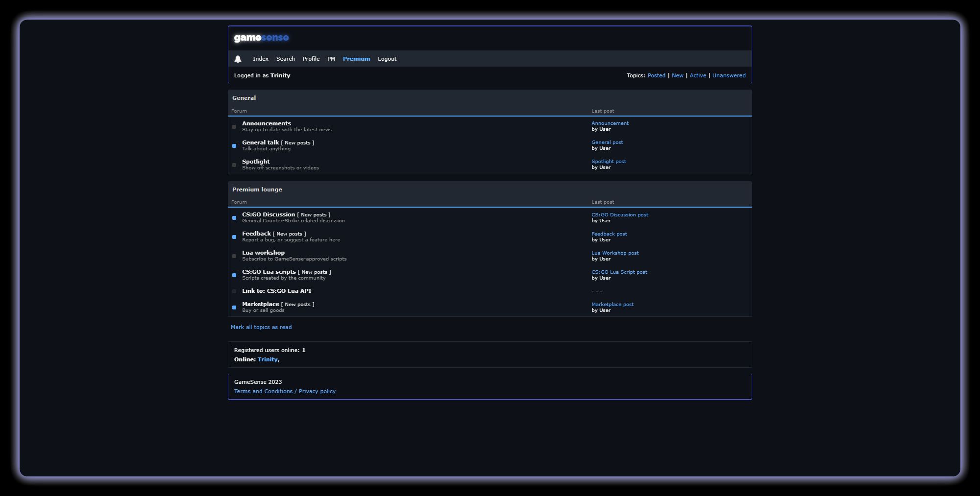Click the Feedback forum new-posts indicator icon
This screenshot has width=980, height=496.
click(x=234, y=237)
